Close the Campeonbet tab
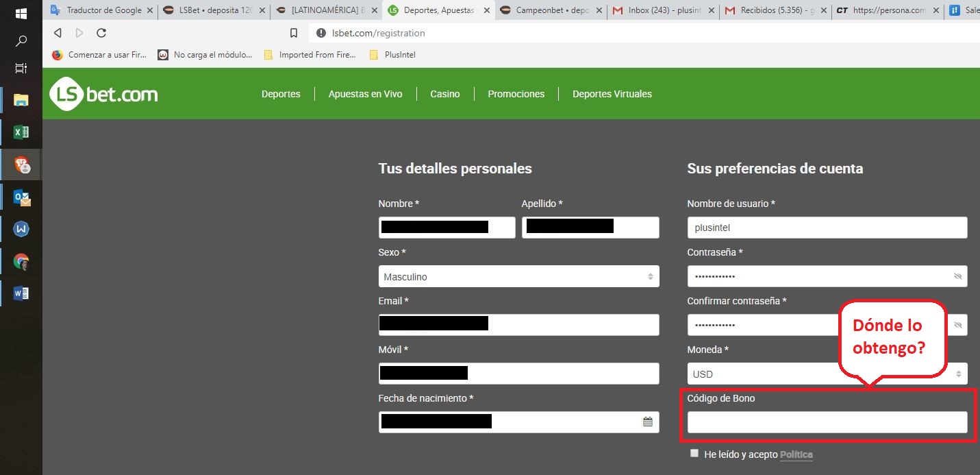Screen dimensions: 980x475 (x=599, y=10)
